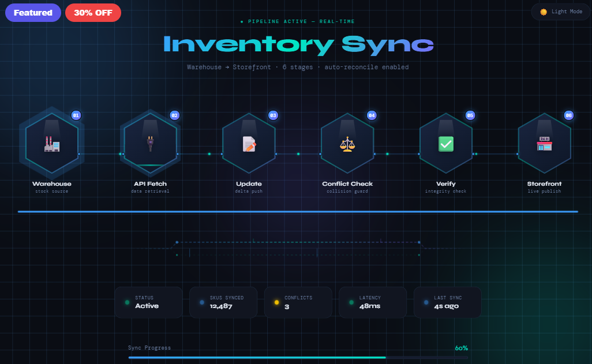Toggle the green Active status dot
592x364 pixels.
click(126, 302)
